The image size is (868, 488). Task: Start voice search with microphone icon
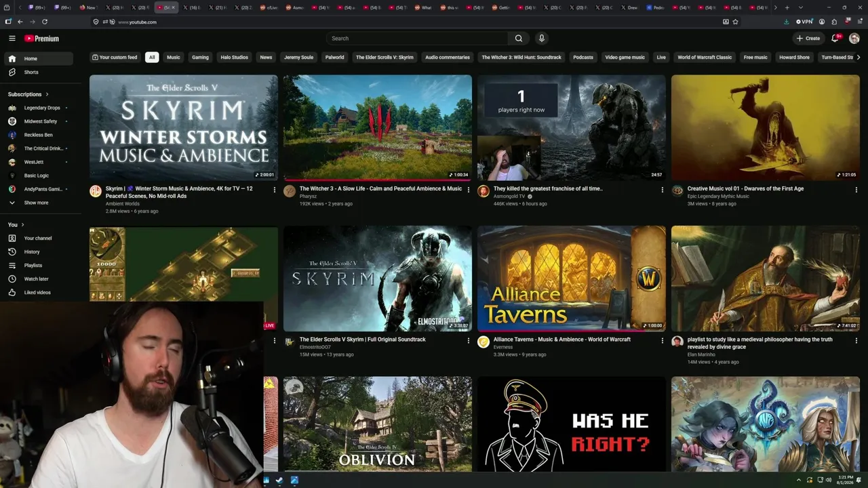(541, 39)
